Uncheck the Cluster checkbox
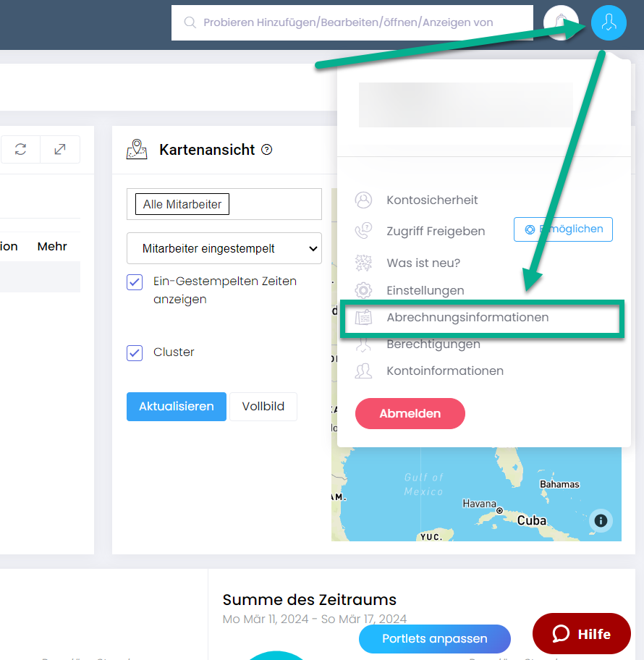This screenshot has height=660, width=644. click(x=135, y=352)
